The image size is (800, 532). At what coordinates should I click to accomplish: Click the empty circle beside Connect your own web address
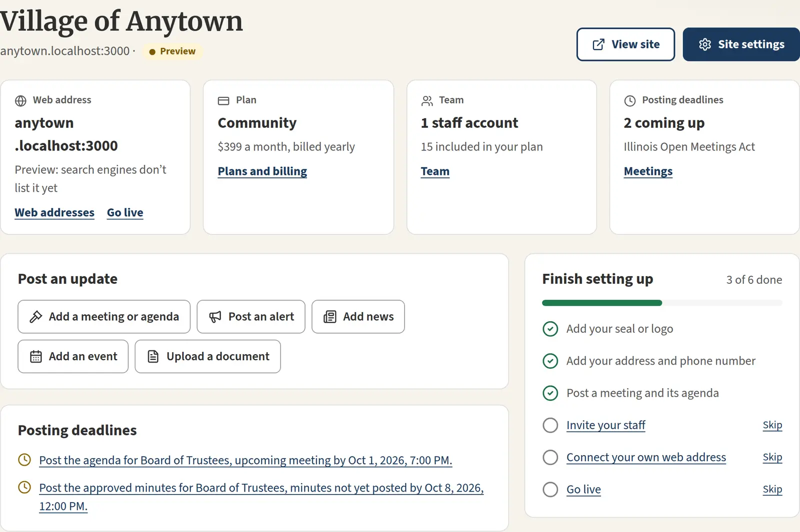point(550,457)
